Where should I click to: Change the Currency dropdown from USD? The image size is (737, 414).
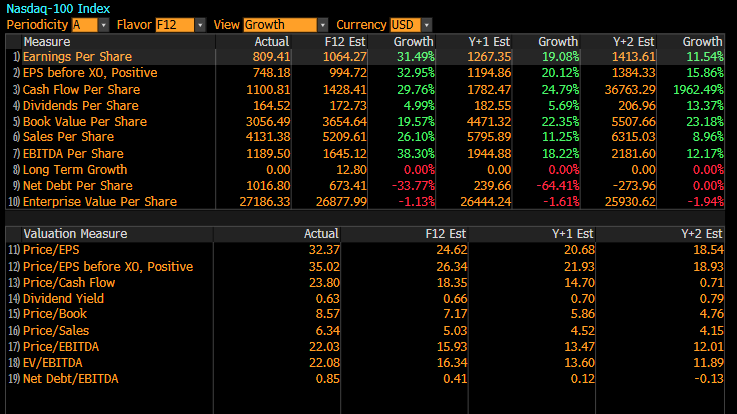(412, 24)
